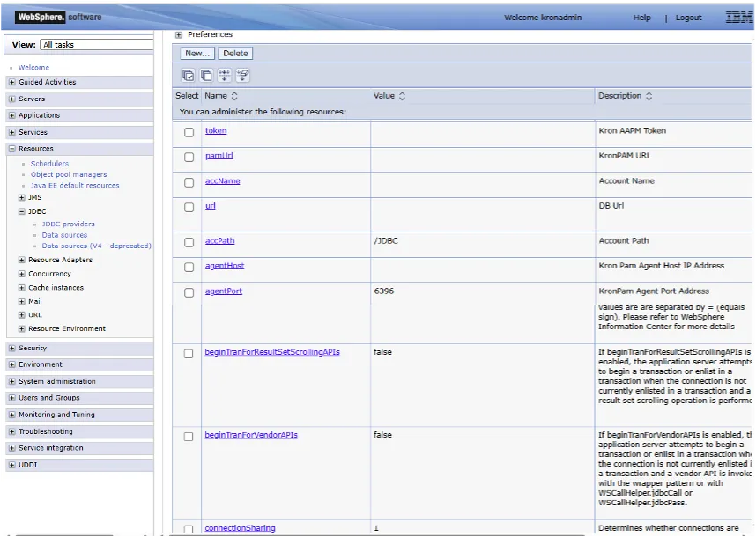This screenshot has width=756, height=537.
Task: Sort table by Name column arrows
Action: pyautogui.click(x=234, y=96)
